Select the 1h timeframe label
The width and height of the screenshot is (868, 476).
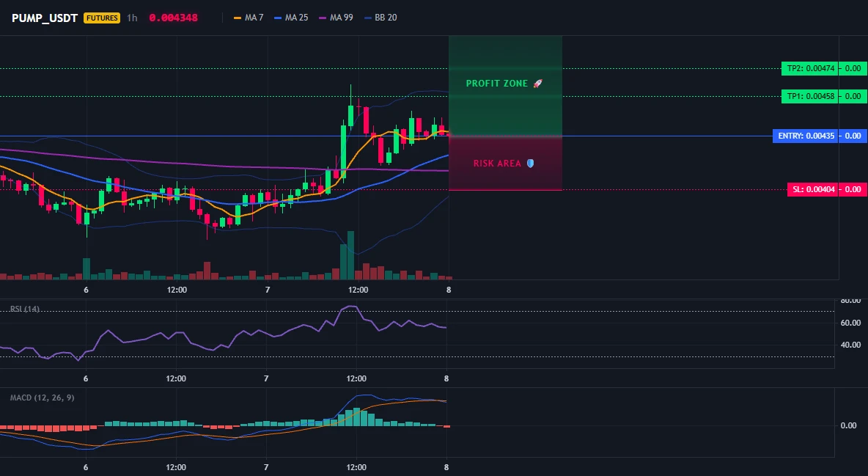pos(132,18)
